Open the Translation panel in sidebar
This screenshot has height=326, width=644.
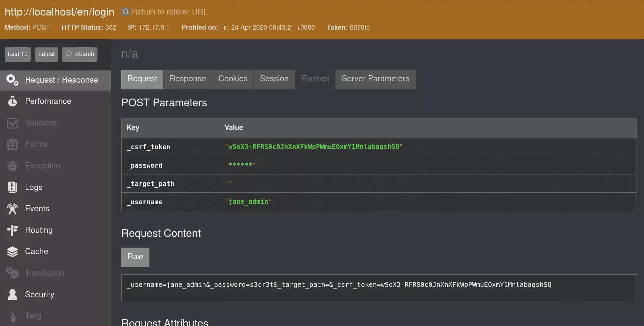[44, 273]
